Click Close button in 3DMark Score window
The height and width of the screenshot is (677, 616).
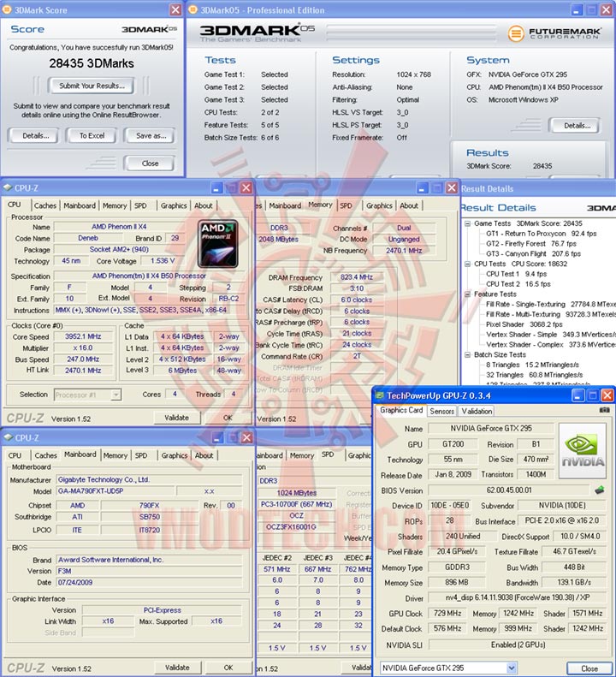[x=150, y=163]
